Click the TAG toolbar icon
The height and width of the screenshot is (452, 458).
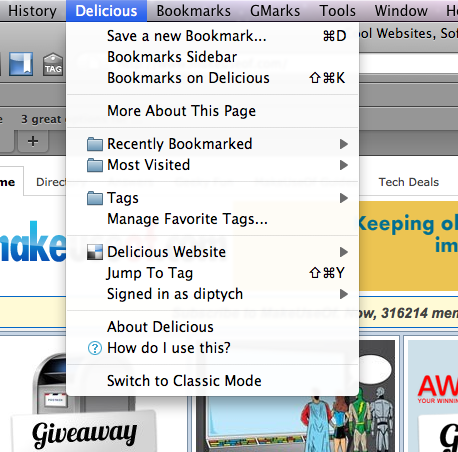[x=53, y=64]
